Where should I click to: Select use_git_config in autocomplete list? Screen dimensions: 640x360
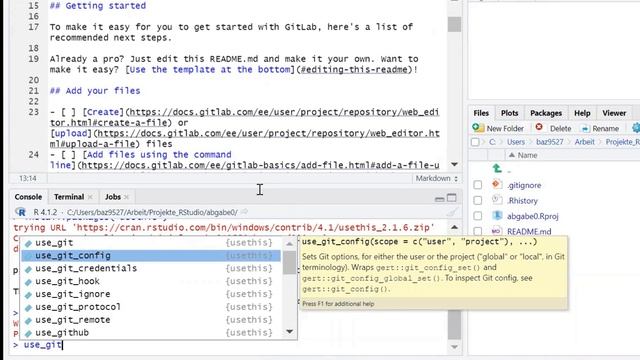pyautogui.click(x=151, y=256)
